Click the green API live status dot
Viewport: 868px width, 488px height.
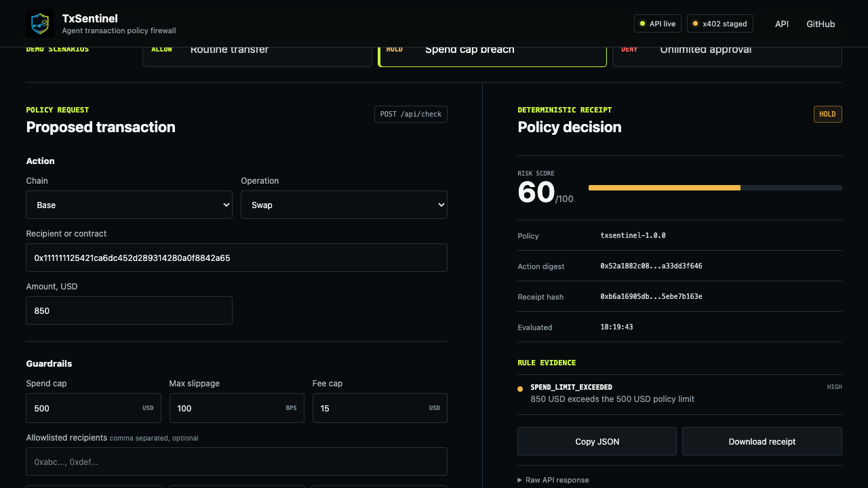pyautogui.click(x=642, y=24)
